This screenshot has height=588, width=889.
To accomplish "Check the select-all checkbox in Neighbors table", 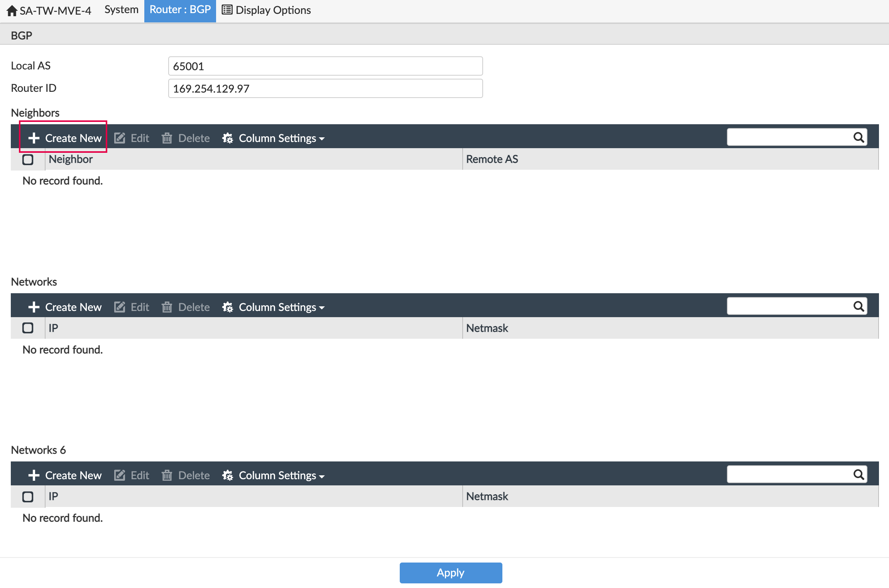I will 27,159.
